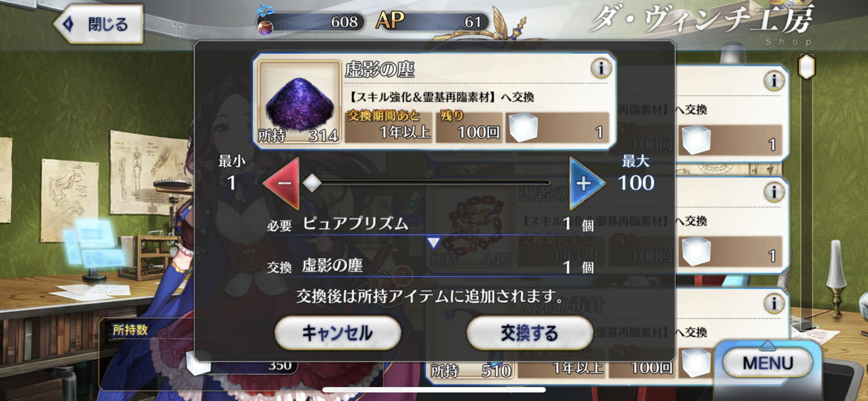The width and height of the screenshot is (868, 401).
Task: Tap the info icon on the 虚影の塵 card
Action: 601,68
